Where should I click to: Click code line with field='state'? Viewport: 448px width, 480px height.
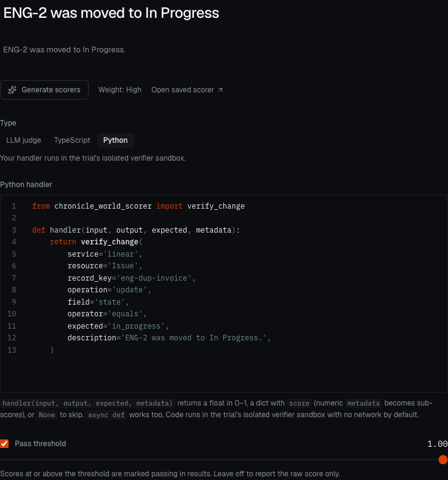click(98, 302)
